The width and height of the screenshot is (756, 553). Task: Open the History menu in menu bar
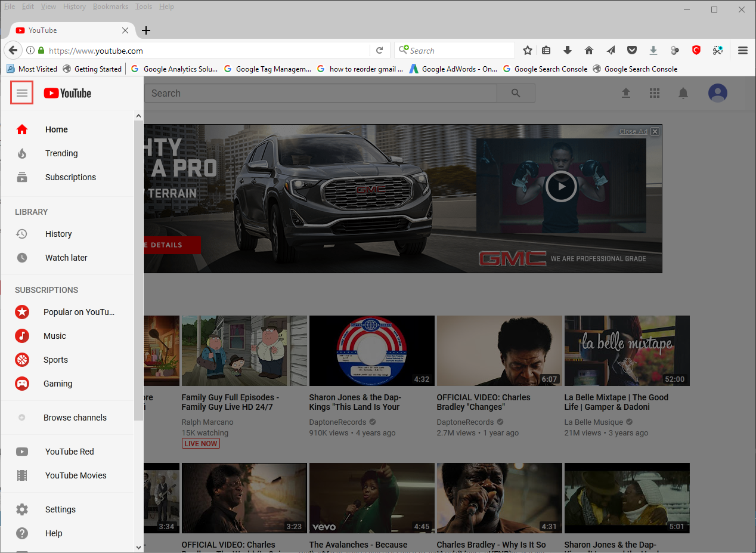[75, 7]
